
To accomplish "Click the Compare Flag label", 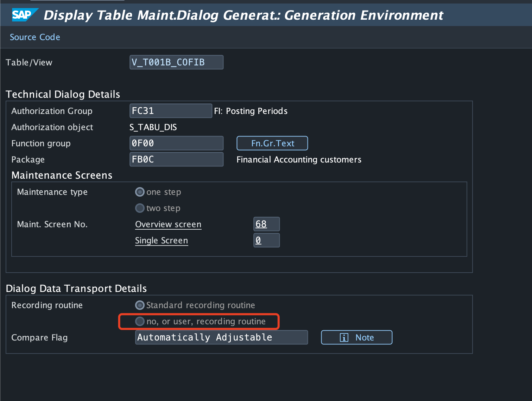I will [39, 337].
